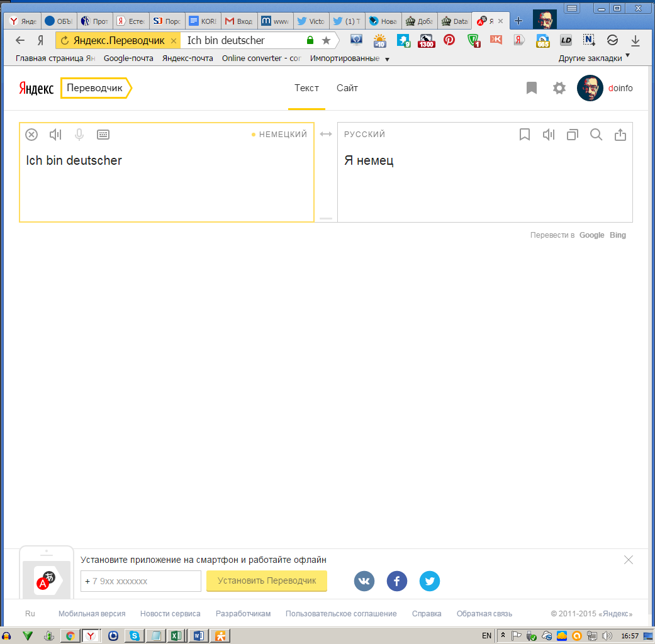This screenshot has width=655, height=644.
Task: Open Pinterest extension icon
Action: coord(449,40)
